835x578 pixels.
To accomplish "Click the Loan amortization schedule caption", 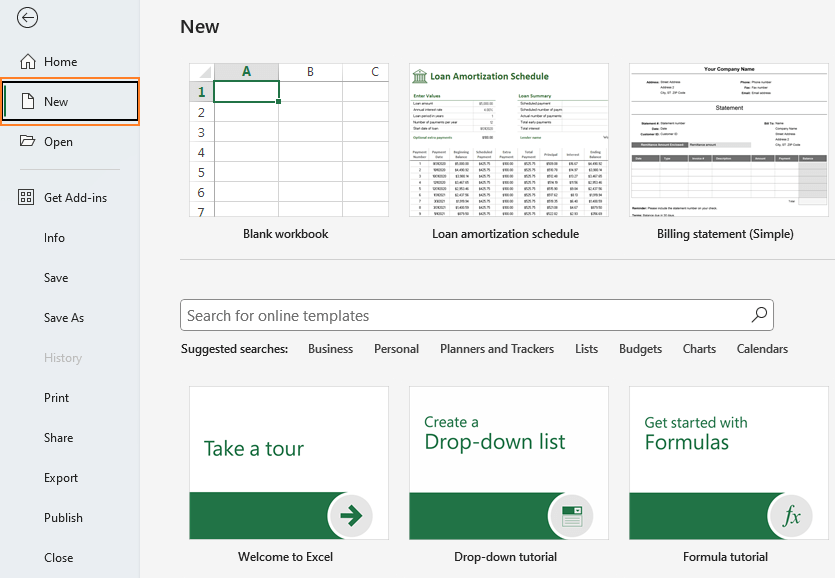I will tap(505, 234).
